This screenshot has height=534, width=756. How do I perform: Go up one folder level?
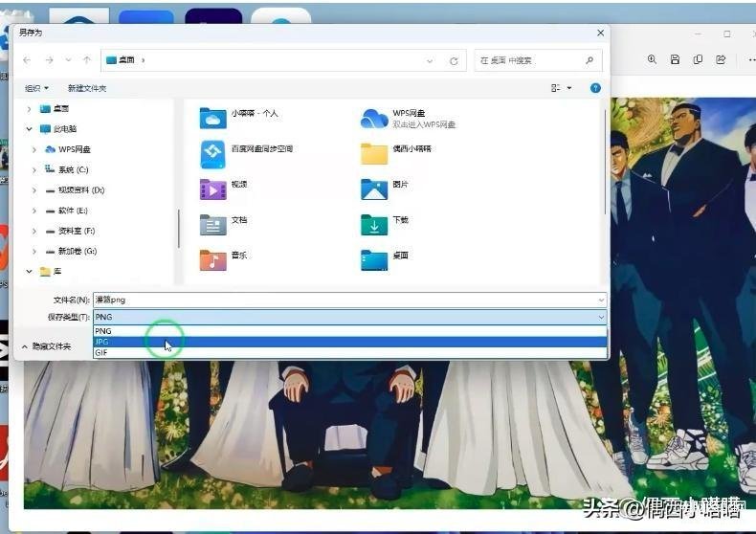[x=87, y=60]
